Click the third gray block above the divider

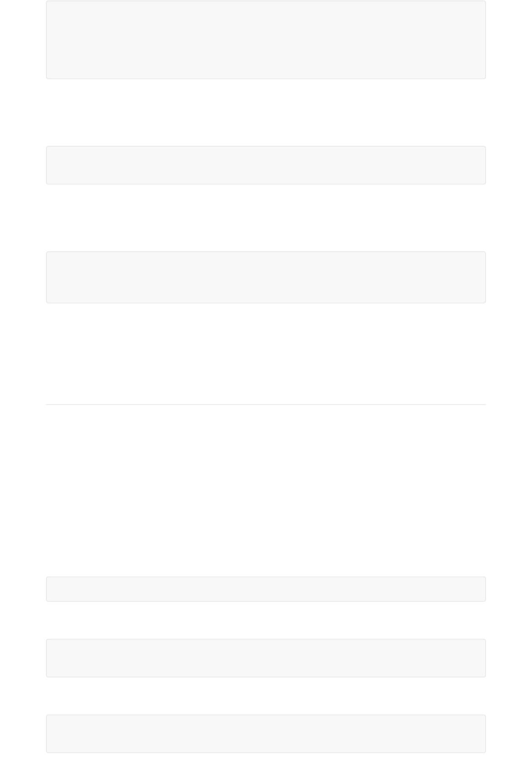[x=266, y=277]
